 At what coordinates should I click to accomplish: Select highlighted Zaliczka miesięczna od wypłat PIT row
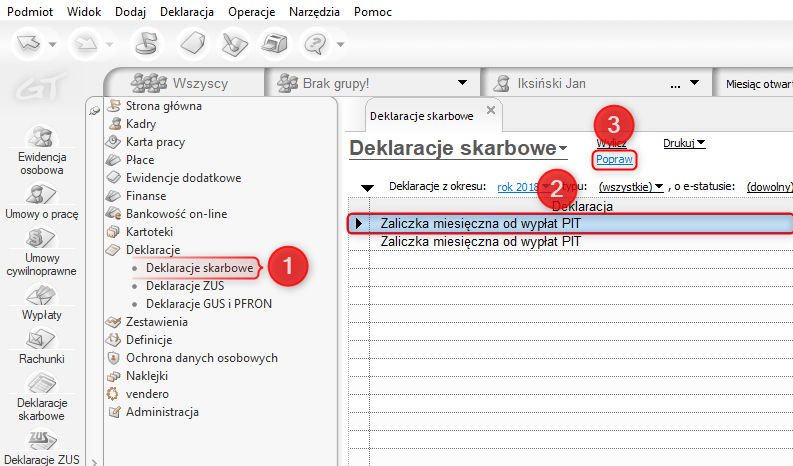pyautogui.click(x=570, y=223)
